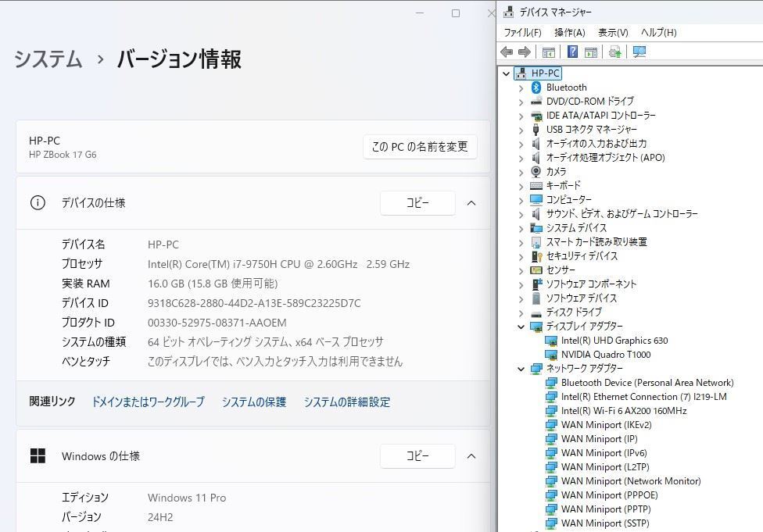Click the ソフトウェア コンポーネント icon

click(x=536, y=284)
